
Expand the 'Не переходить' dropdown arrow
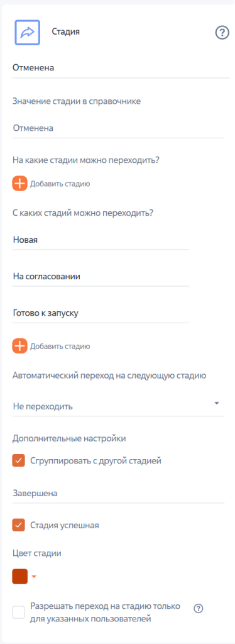[217, 403]
